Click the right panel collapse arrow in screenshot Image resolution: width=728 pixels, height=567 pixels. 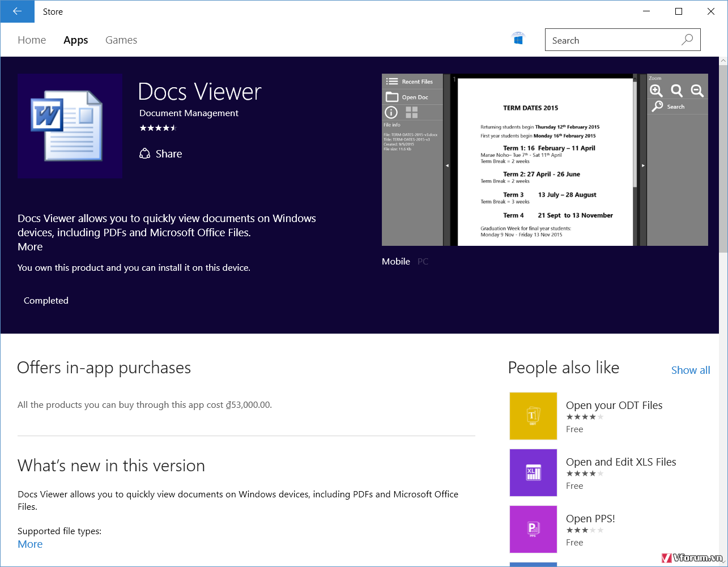pos(643,165)
